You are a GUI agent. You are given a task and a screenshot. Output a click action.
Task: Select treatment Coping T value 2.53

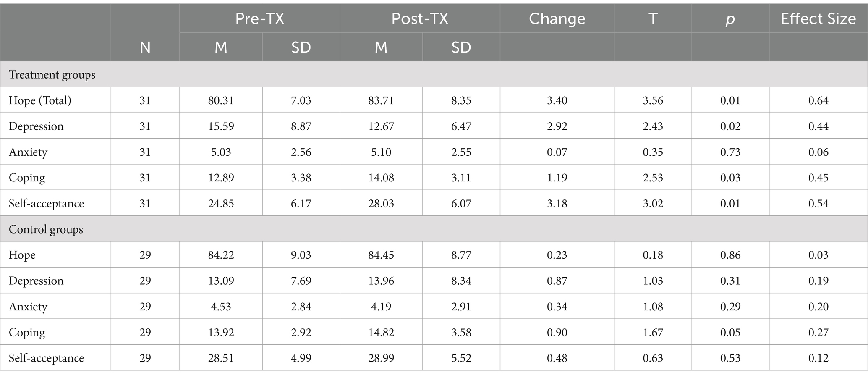pos(653,178)
